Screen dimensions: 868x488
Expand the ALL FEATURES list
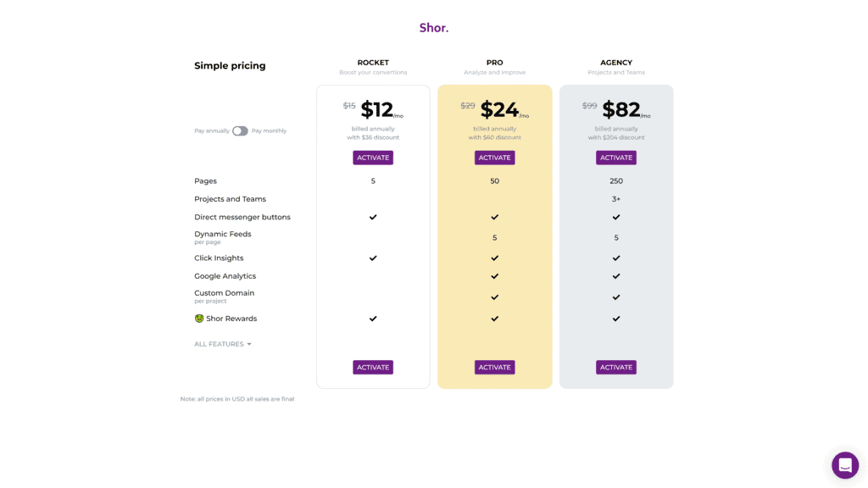(x=223, y=344)
